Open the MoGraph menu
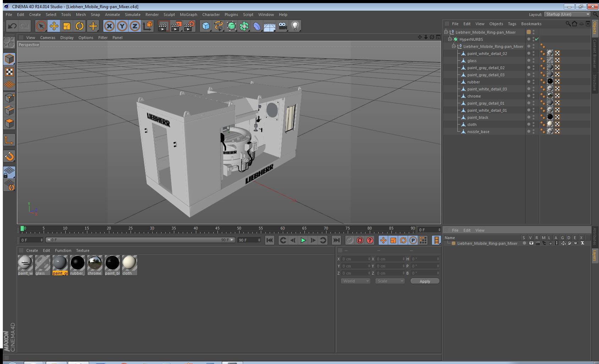 [188, 15]
